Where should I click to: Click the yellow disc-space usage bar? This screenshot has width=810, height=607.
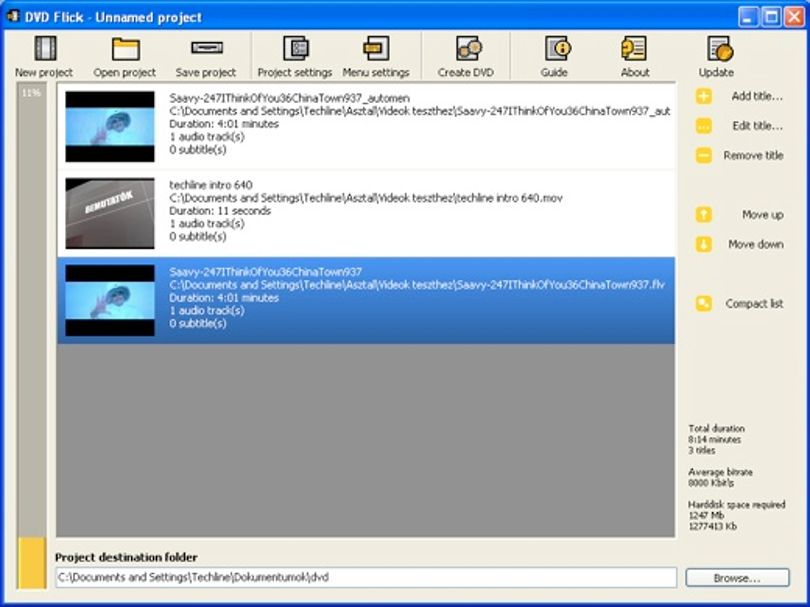(x=32, y=563)
